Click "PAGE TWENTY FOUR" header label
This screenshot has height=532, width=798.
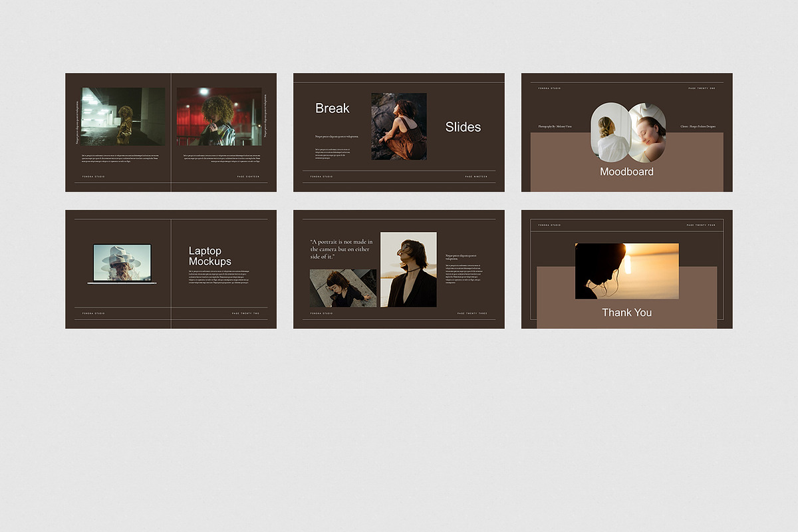701,225
